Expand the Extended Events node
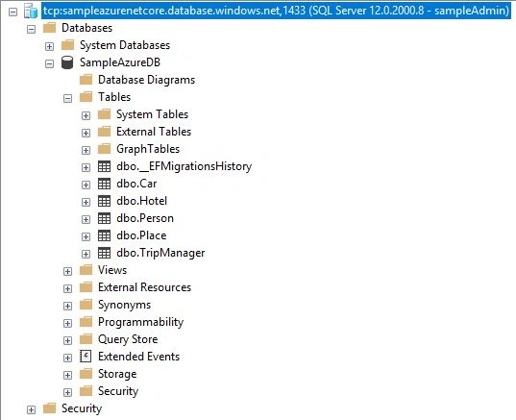This screenshot has width=516, height=420. tap(68, 358)
